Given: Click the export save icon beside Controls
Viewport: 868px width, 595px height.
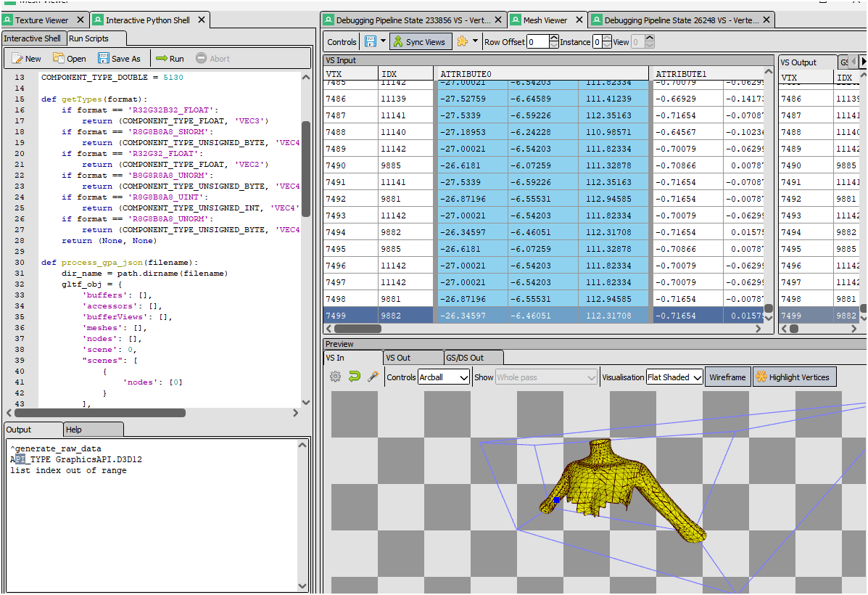Looking at the screenshot, I should tap(371, 41).
